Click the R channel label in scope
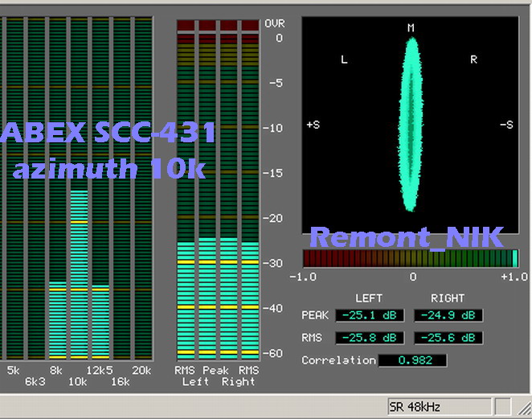532x419 pixels. [x=474, y=60]
